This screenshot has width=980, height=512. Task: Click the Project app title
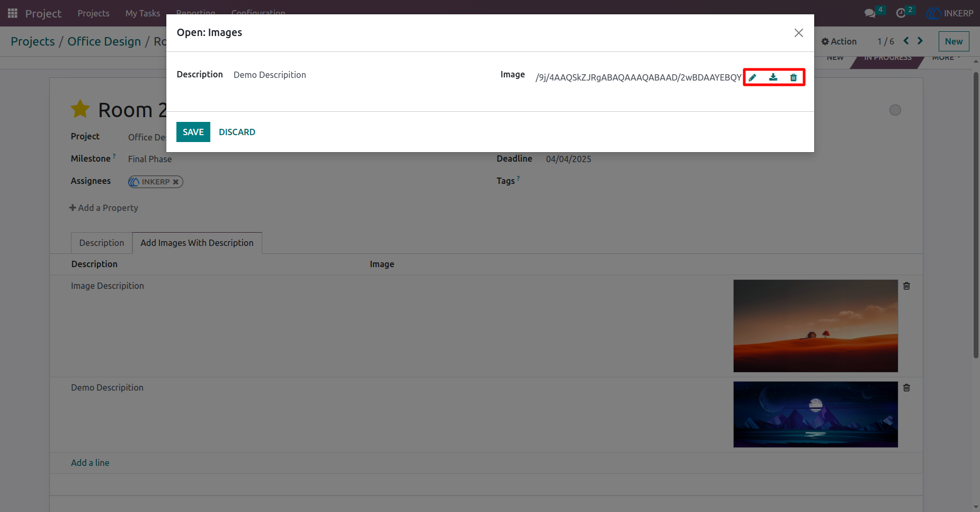pos(43,13)
